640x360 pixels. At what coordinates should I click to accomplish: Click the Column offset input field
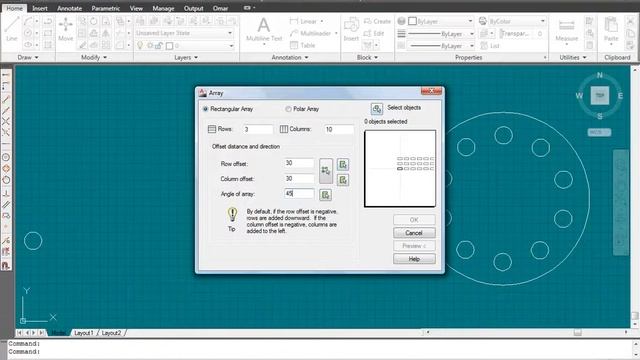point(299,178)
